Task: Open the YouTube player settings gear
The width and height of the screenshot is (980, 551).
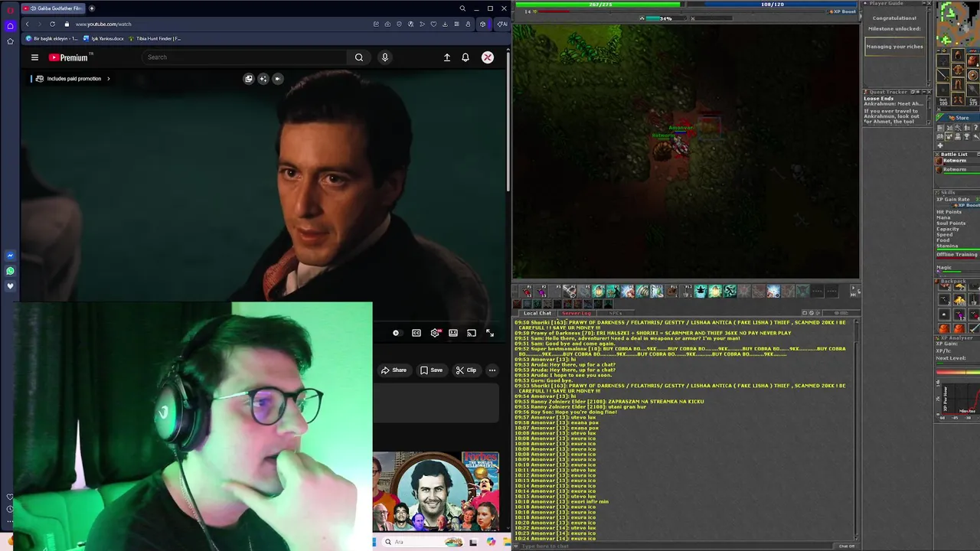Action: pyautogui.click(x=435, y=333)
